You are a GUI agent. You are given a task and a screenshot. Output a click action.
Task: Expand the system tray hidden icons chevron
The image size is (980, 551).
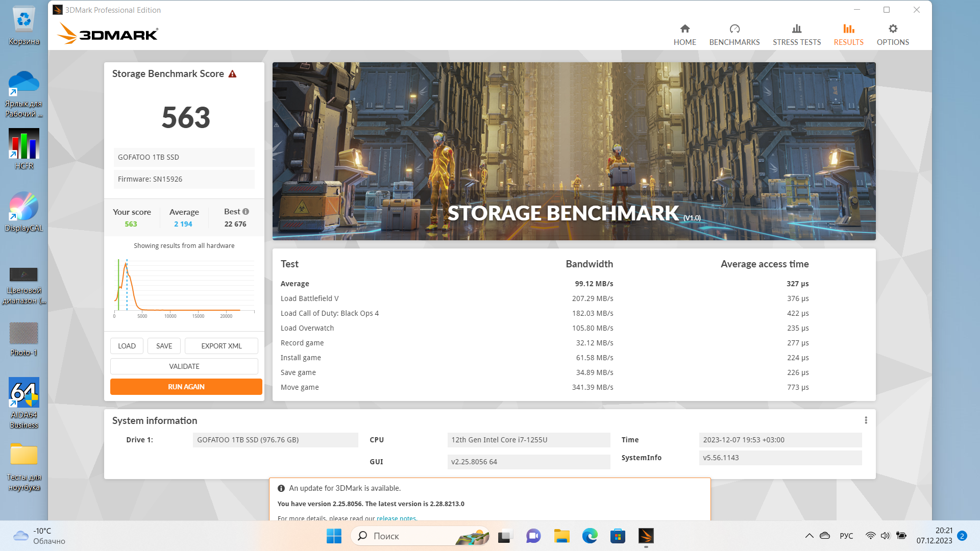pyautogui.click(x=809, y=536)
